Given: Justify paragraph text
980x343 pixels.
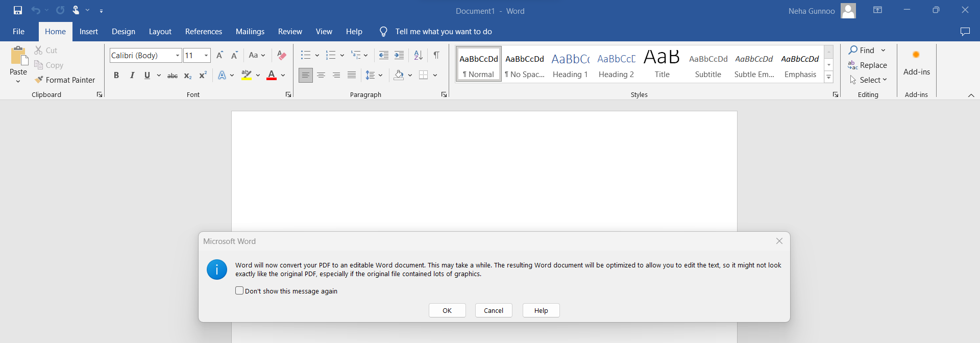Looking at the screenshot, I should coord(352,76).
